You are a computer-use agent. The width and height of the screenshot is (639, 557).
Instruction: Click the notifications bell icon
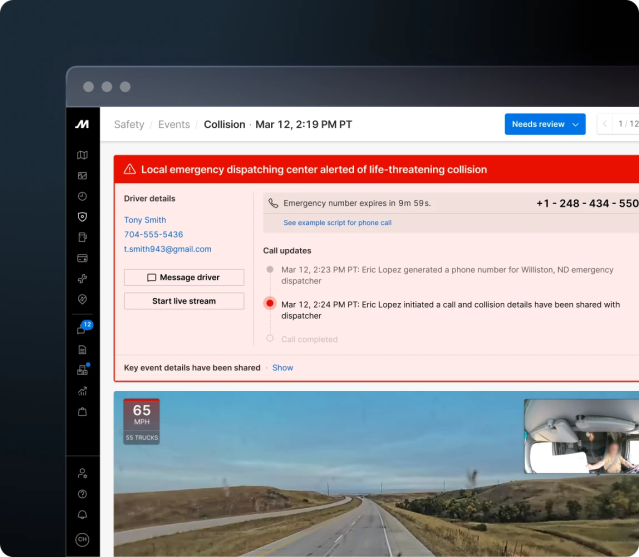click(x=82, y=514)
